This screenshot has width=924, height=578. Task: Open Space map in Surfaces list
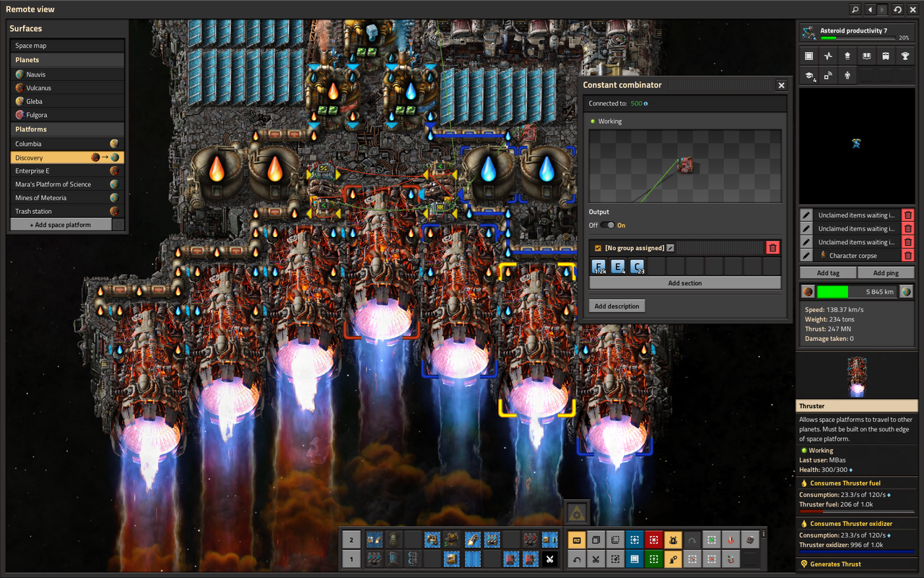[x=67, y=46]
